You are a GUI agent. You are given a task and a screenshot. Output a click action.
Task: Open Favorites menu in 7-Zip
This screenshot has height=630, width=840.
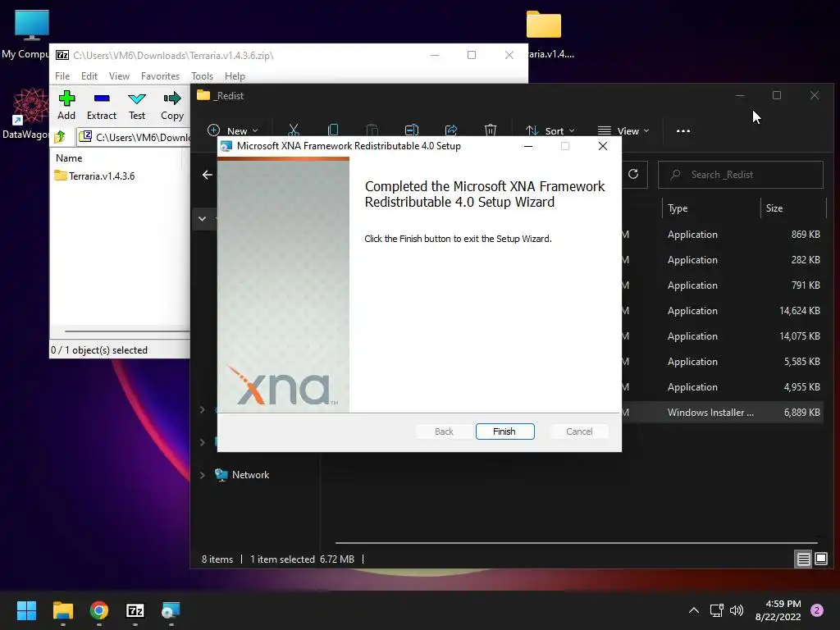click(x=160, y=76)
